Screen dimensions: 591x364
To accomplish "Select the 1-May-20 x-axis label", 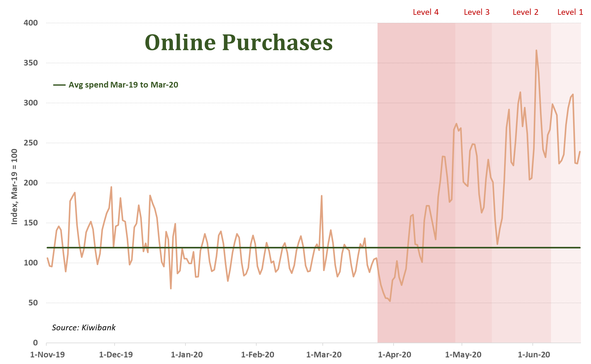I will click(x=463, y=355).
